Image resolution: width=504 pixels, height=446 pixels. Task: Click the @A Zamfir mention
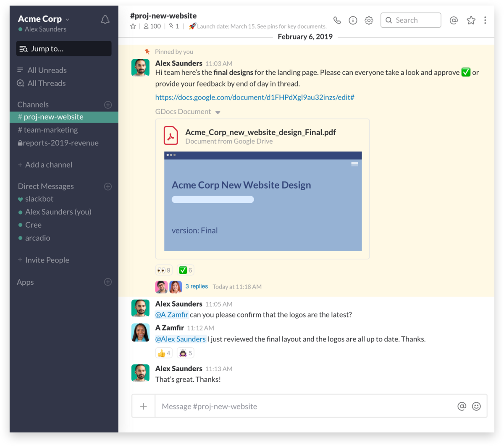[172, 315]
